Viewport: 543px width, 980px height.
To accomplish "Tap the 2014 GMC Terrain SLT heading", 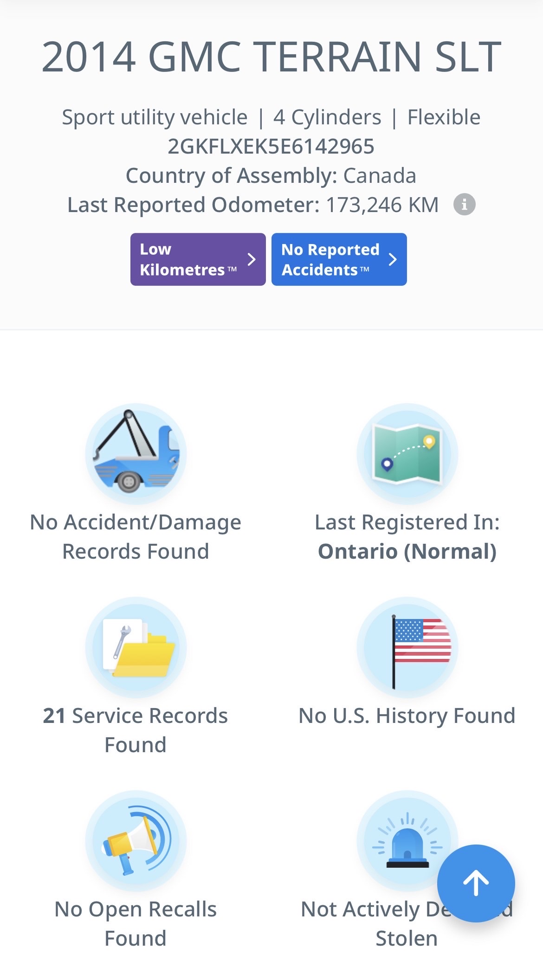I will (x=271, y=57).
